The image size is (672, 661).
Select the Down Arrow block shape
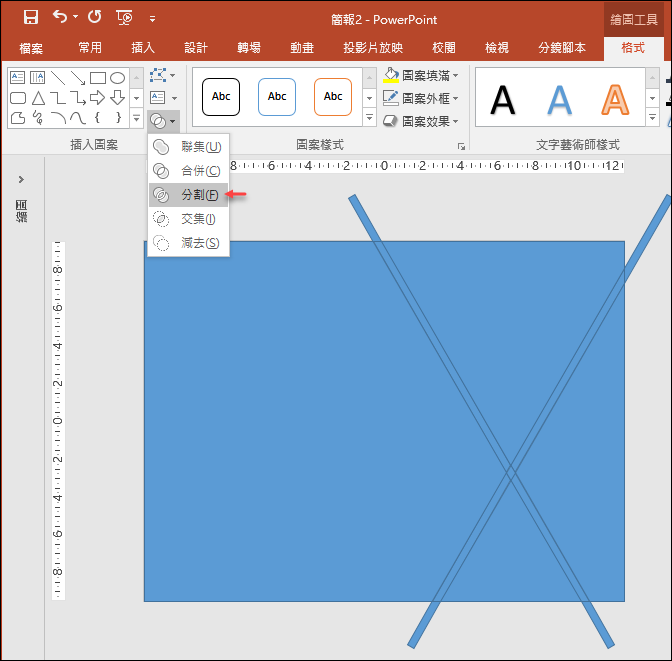[x=117, y=98]
